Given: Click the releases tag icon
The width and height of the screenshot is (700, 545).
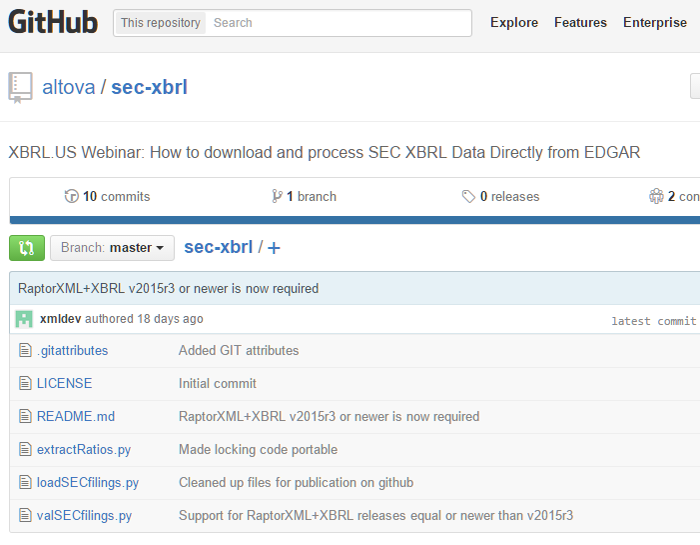Looking at the screenshot, I should click(x=468, y=197).
